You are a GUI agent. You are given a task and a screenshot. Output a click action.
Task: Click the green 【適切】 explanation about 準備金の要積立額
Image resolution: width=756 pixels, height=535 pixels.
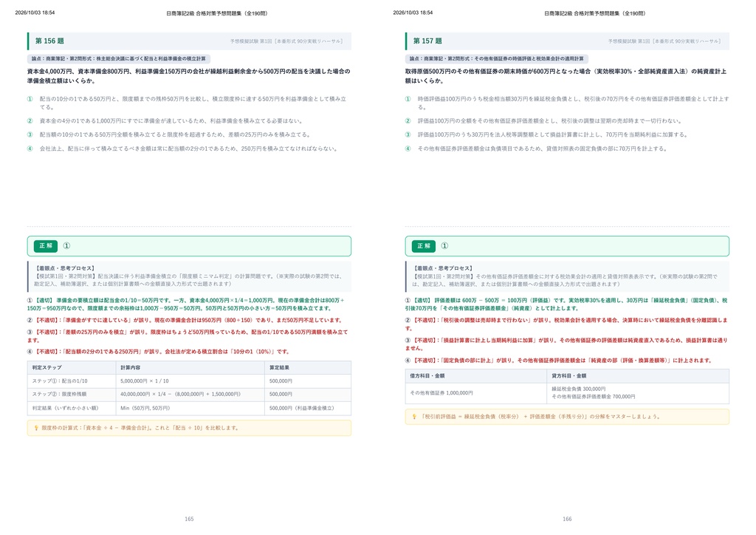pos(185,304)
